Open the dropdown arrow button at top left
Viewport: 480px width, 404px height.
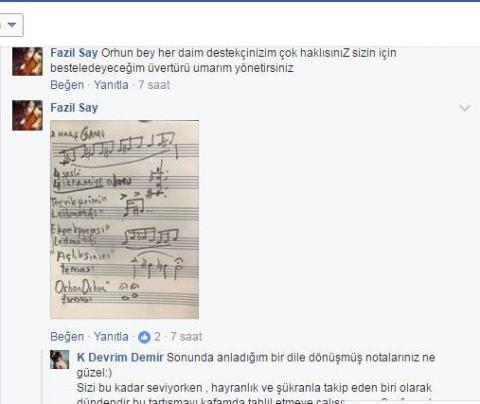click(11, 25)
